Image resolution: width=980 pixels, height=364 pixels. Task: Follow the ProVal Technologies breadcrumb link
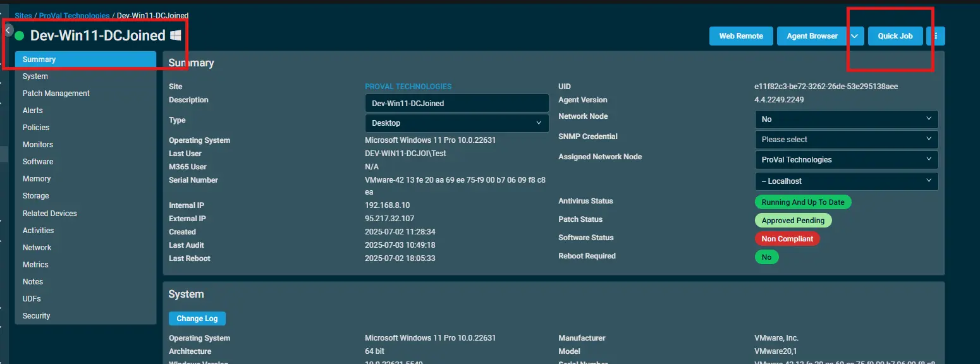pyautogui.click(x=75, y=15)
